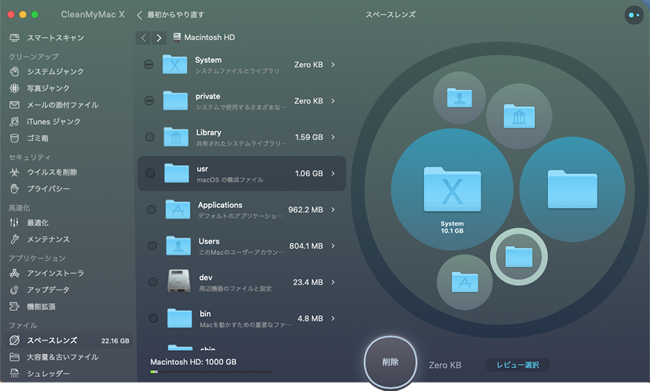Screen dimensions: 650x391
Task: Expand usr folder via its chevron
Action: pos(333,173)
